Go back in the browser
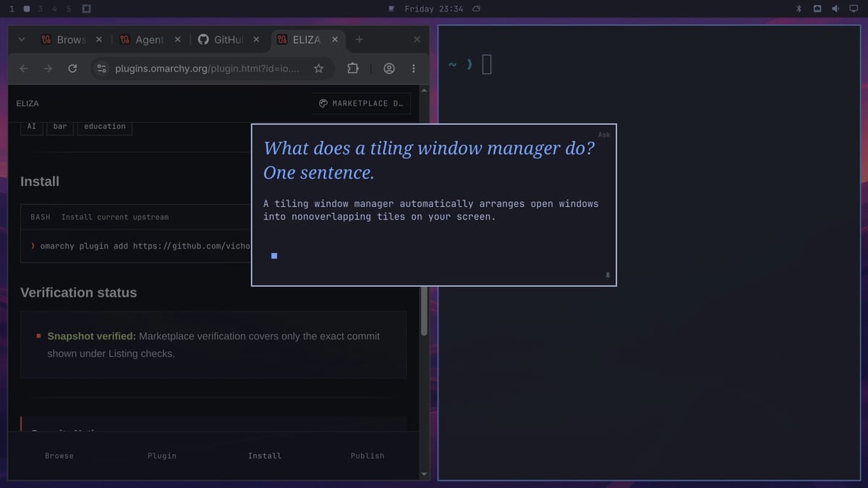 24,69
